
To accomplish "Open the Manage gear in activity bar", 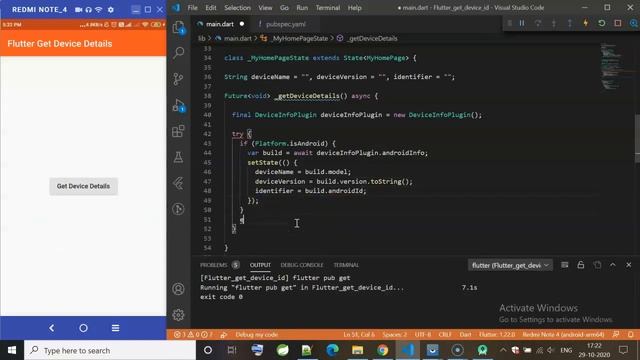I will coord(178,315).
